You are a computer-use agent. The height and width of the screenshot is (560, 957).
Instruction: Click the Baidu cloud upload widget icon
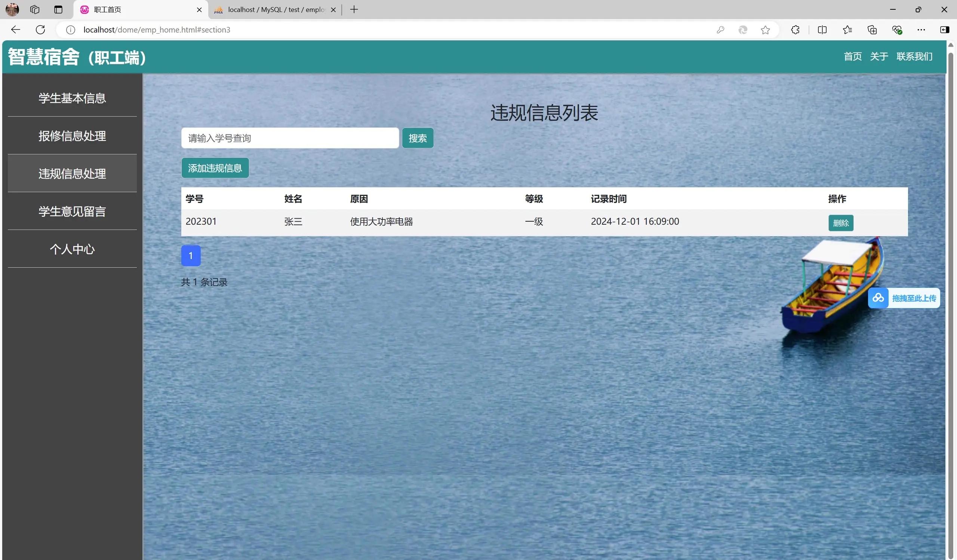point(878,298)
